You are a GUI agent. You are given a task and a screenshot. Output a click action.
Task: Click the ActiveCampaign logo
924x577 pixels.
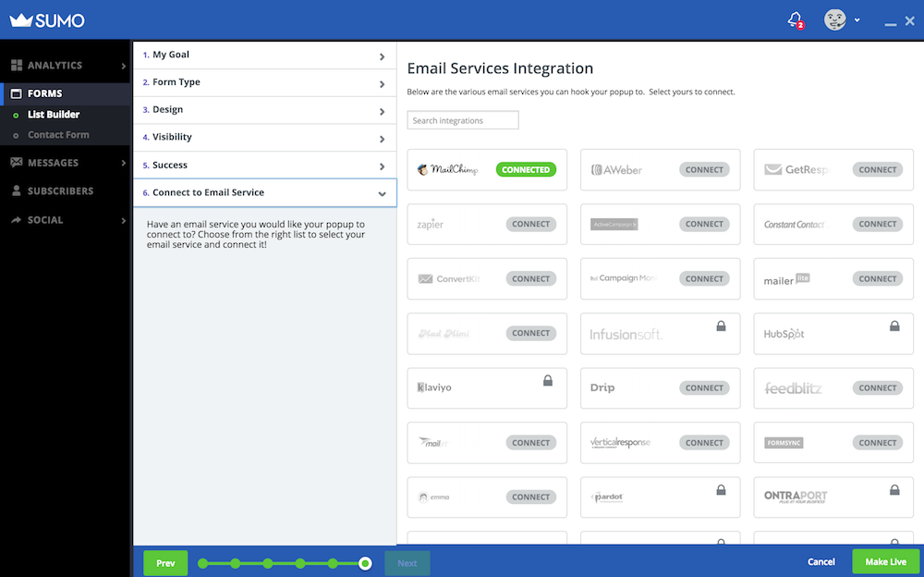tap(614, 224)
